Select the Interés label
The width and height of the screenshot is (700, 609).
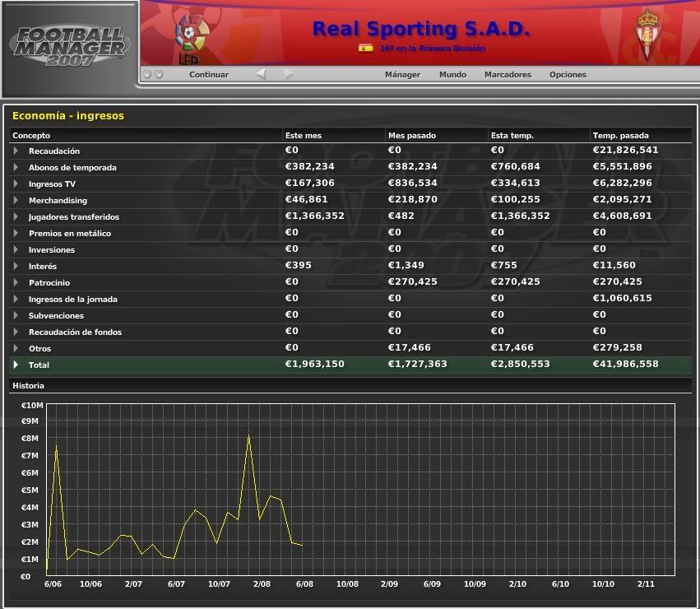[x=43, y=267]
